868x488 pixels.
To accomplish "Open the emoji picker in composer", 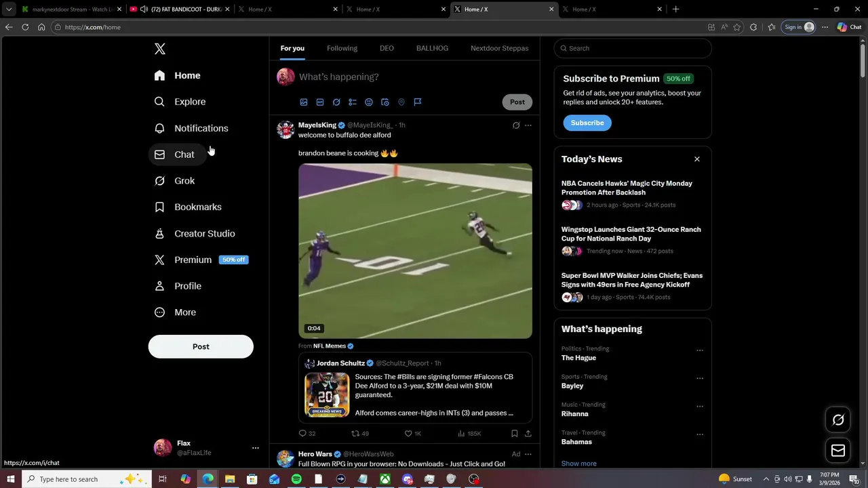I will click(x=369, y=102).
